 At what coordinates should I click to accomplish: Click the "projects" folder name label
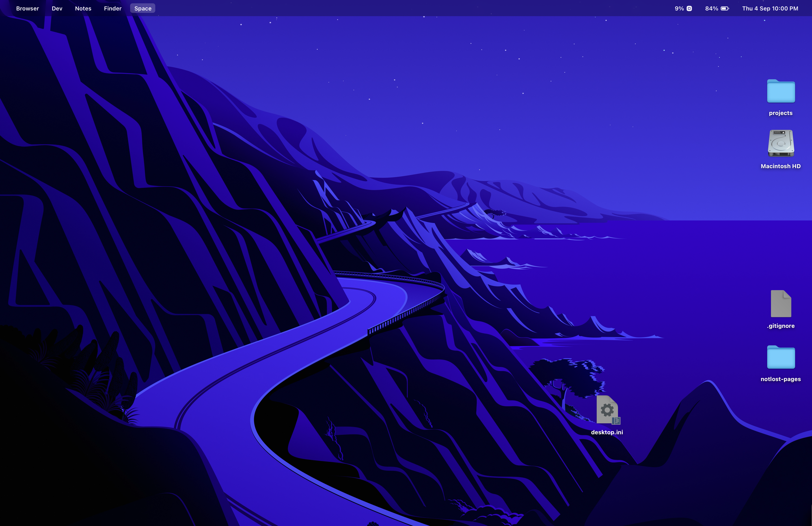(781, 113)
